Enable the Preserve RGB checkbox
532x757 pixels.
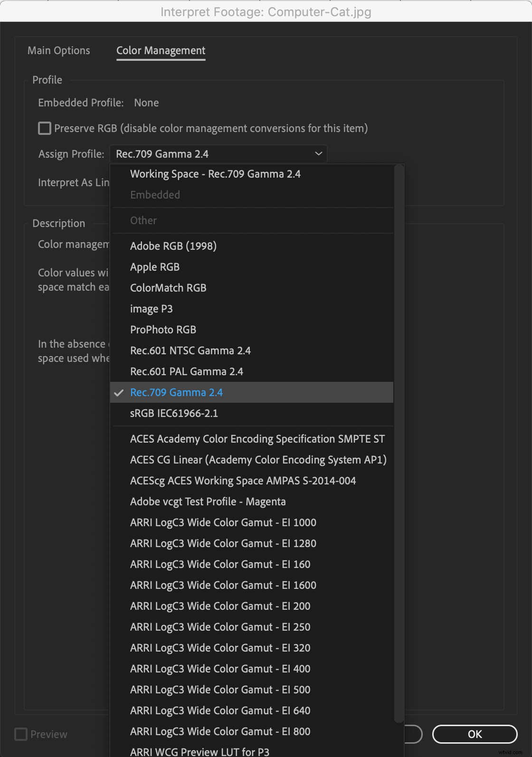tap(45, 128)
